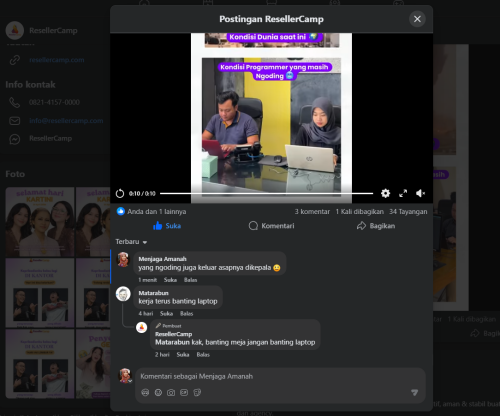
Task: Open the 'Anda dan 1 lainnya' reactions list
Action: click(x=157, y=212)
